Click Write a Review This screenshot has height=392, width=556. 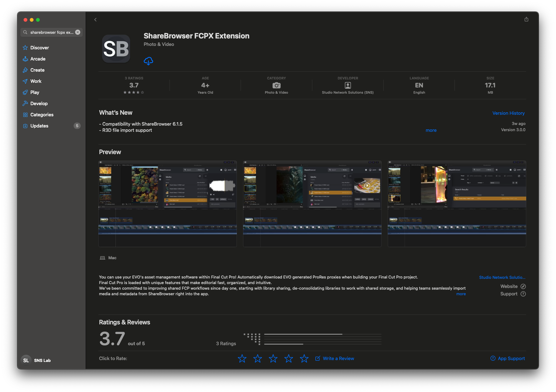[x=335, y=359]
